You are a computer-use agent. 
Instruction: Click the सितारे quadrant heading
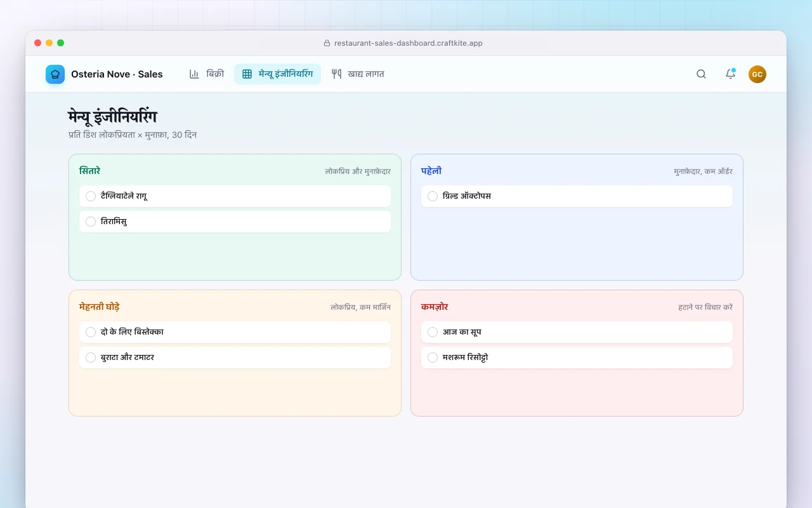point(89,171)
